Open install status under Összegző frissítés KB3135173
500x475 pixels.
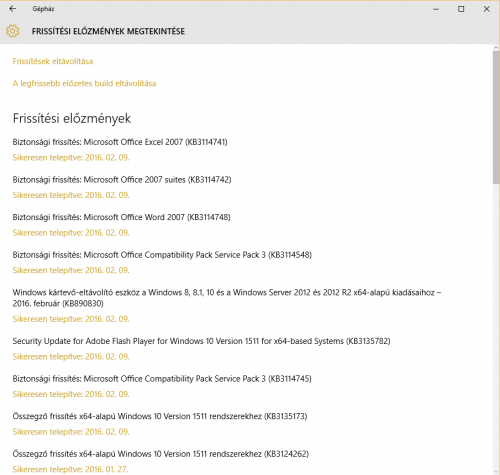(71, 432)
